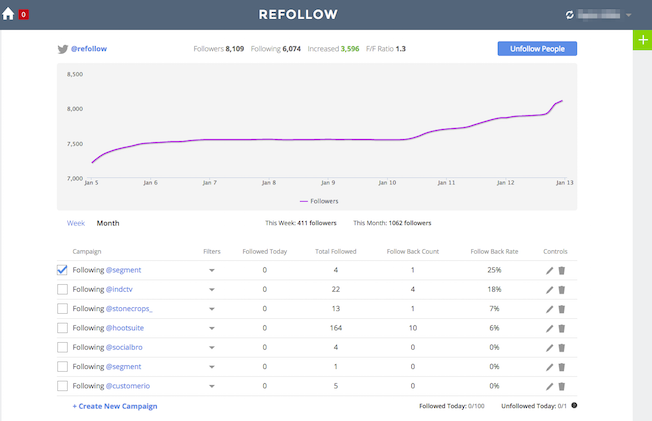Click 'This Week: 411 followers' text
The height and width of the screenshot is (421, 652).
coord(301,223)
